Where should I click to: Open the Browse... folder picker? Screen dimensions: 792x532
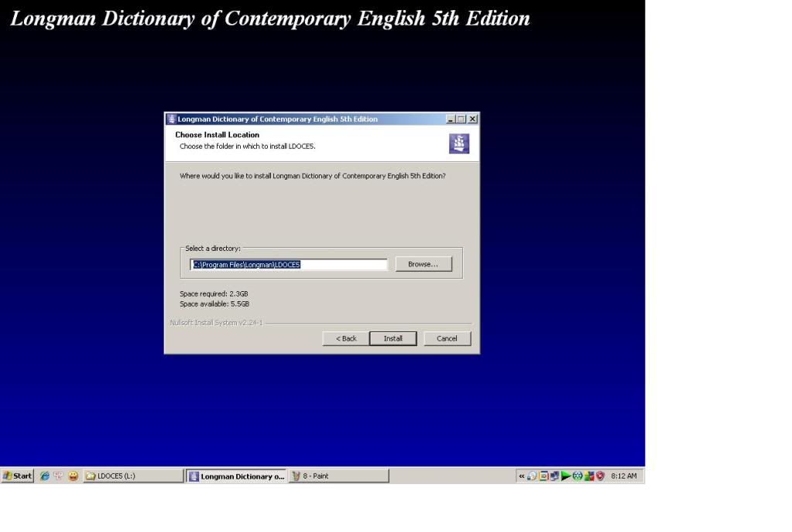click(423, 264)
